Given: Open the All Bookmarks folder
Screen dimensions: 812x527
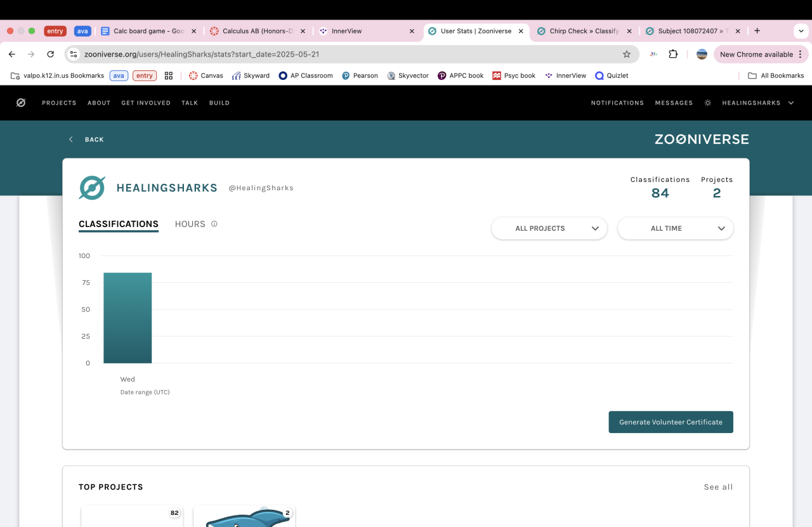Looking at the screenshot, I should 776,75.
